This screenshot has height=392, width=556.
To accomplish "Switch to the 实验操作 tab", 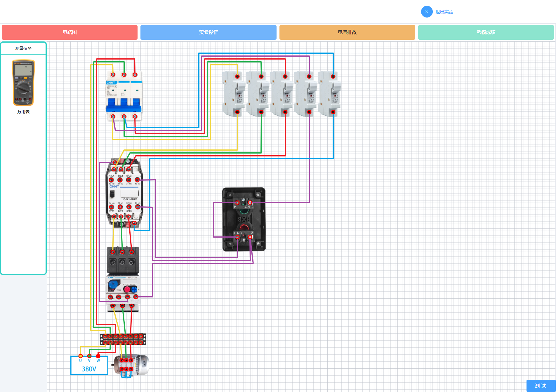I will (x=208, y=32).
